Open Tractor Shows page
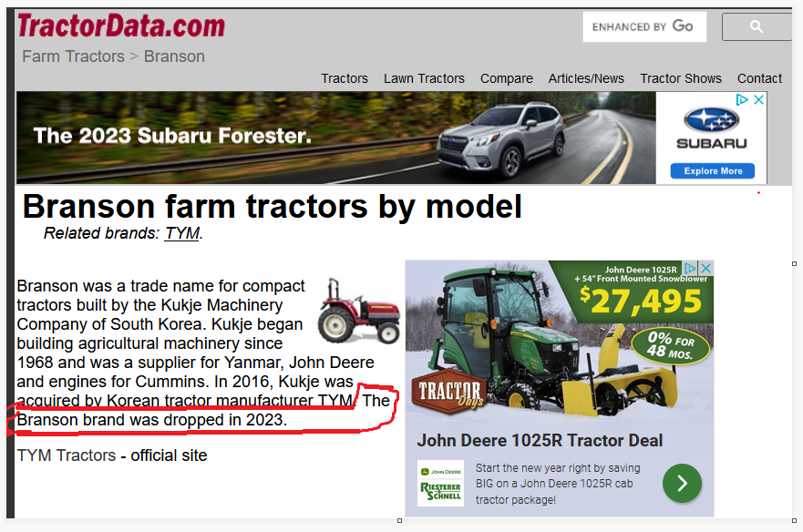The image size is (803, 532). pos(681,78)
